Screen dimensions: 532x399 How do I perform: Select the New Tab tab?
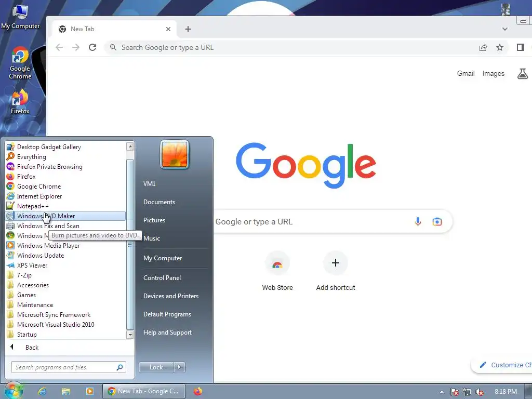click(x=115, y=29)
